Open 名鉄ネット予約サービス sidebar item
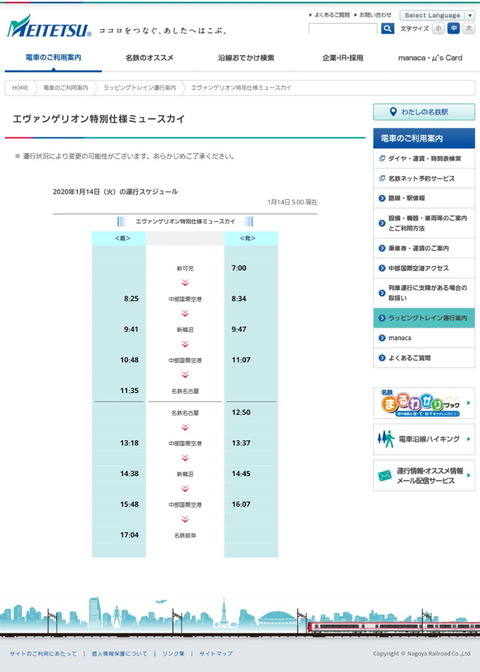 424,178
